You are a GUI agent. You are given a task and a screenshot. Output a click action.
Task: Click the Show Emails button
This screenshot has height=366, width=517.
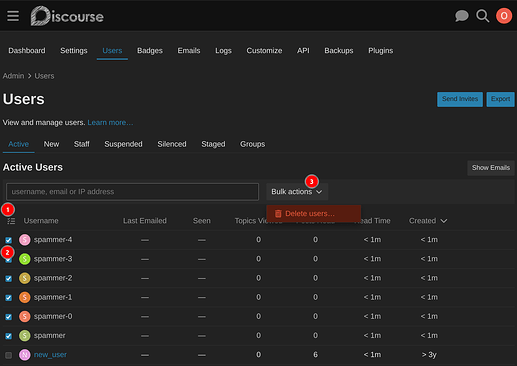[x=491, y=168]
